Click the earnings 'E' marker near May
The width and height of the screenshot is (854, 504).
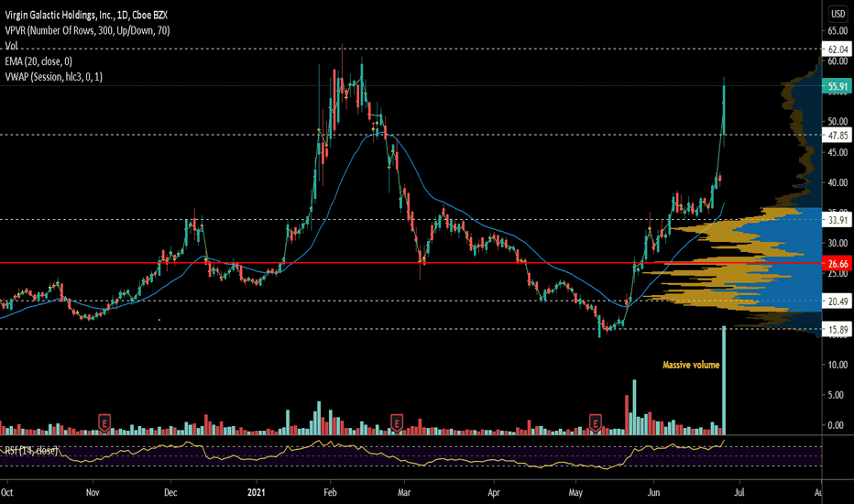tap(596, 422)
